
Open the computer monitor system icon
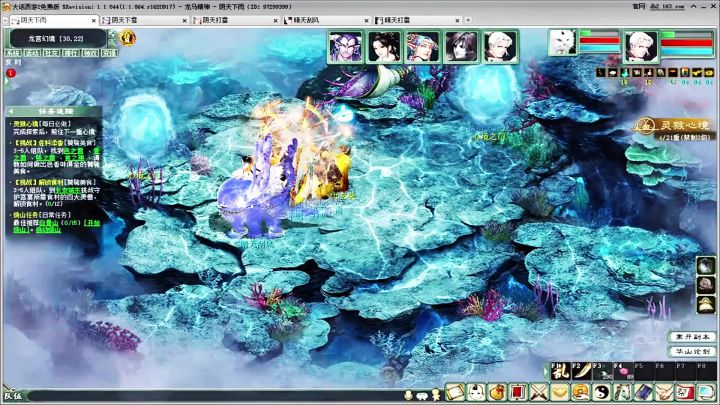(706, 393)
